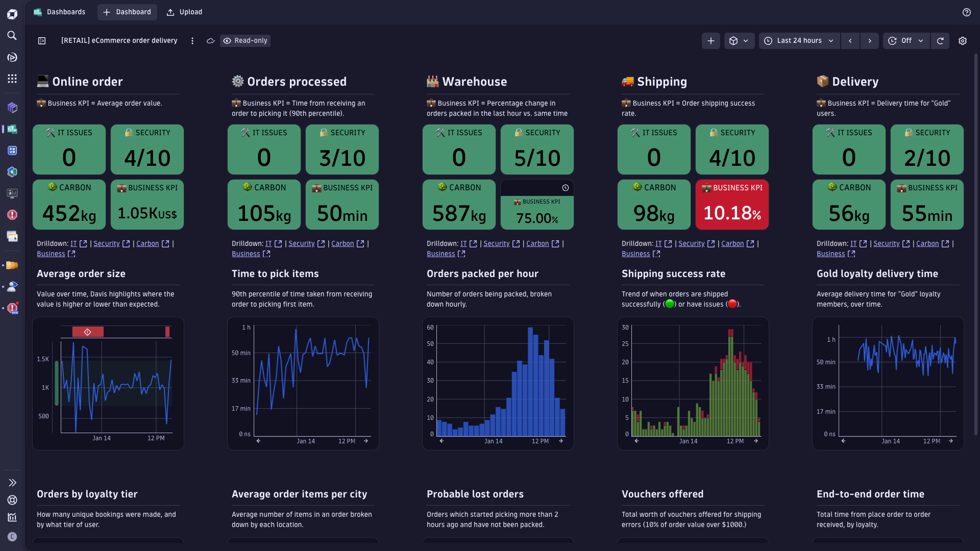
Task: Click red anomaly marker on order chart
Action: point(88,332)
